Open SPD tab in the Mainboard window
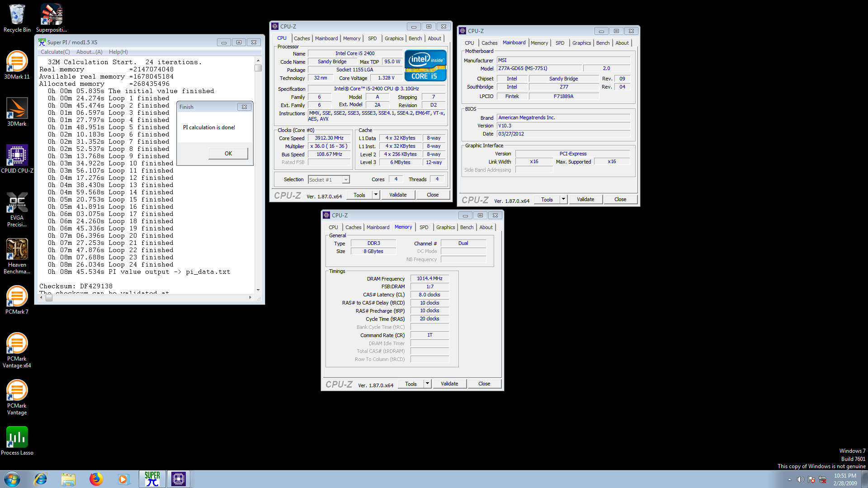The width and height of the screenshot is (868, 488). coord(560,43)
